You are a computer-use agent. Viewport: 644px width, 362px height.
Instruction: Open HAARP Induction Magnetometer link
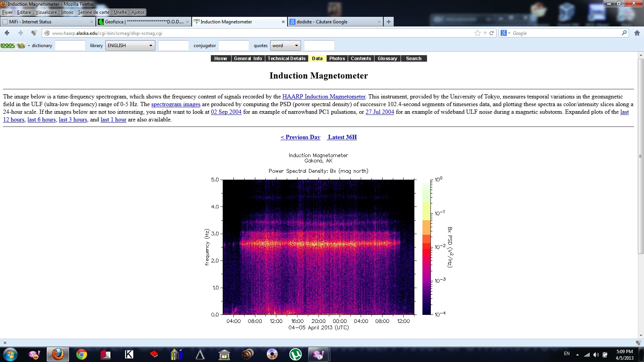coord(324,97)
